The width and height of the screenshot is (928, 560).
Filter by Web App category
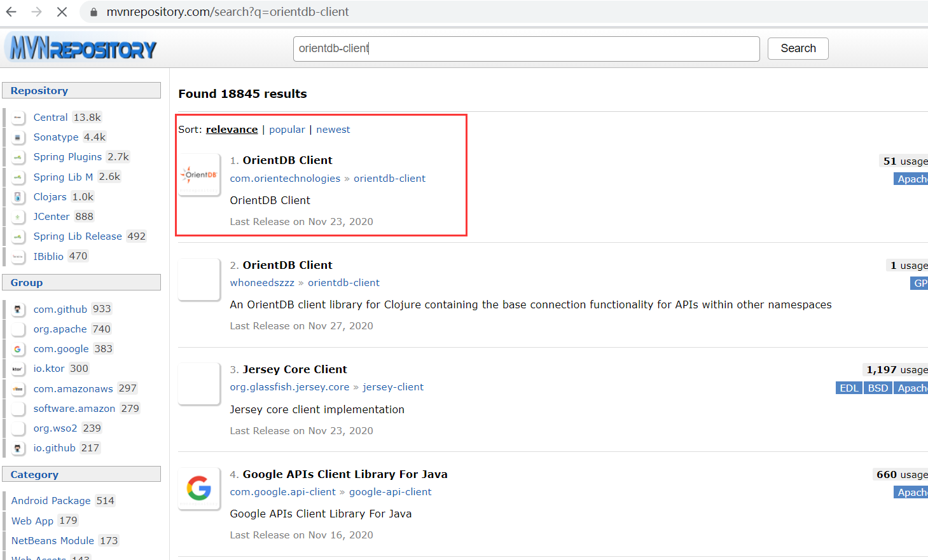pyautogui.click(x=32, y=521)
